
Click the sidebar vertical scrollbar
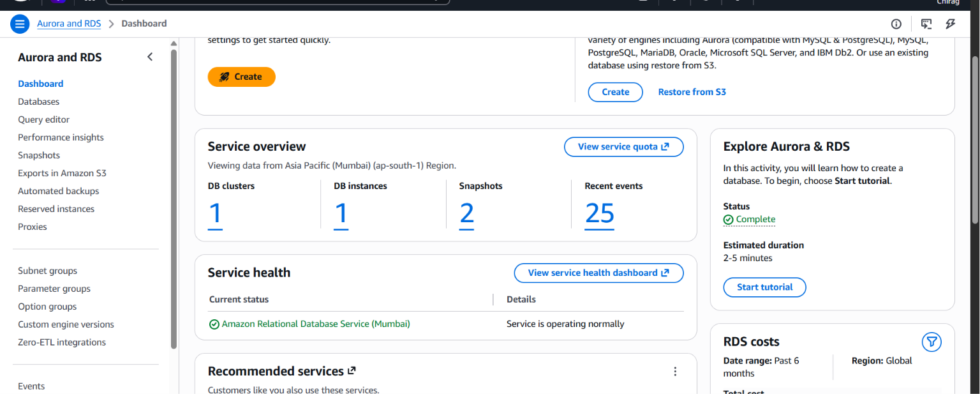coord(174,198)
